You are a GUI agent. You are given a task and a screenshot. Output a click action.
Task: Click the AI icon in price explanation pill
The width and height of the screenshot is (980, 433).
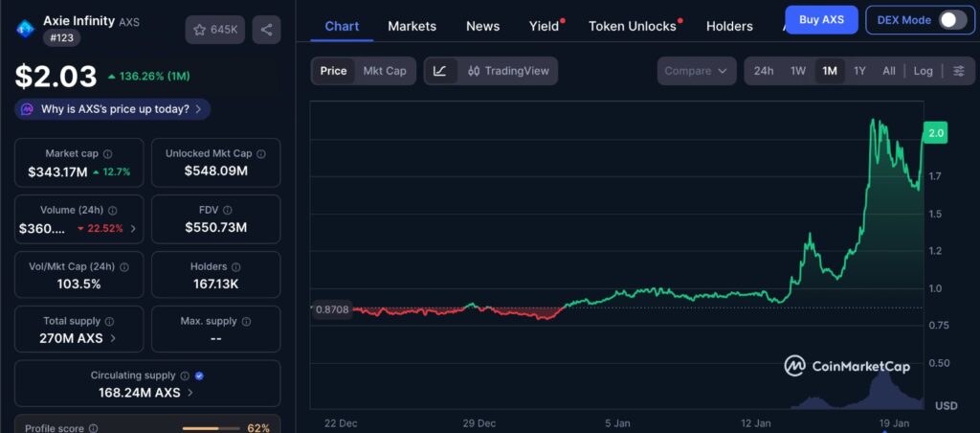(27, 109)
